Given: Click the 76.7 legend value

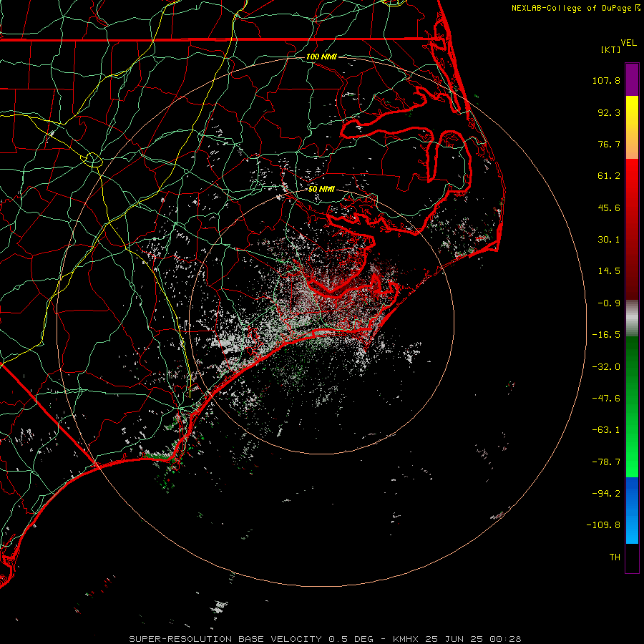Looking at the screenshot, I should 609,144.
